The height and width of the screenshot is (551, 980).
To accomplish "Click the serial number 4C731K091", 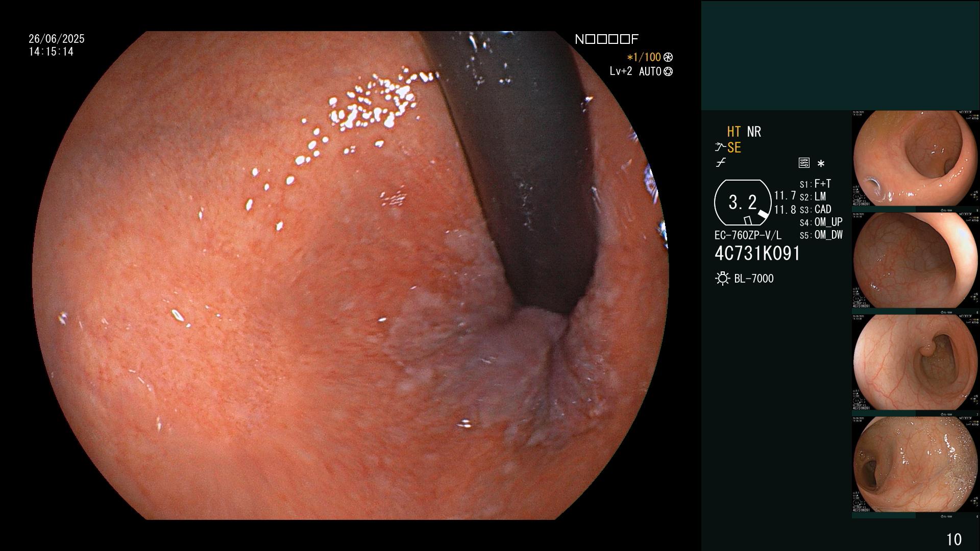I will click(x=757, y=254).
